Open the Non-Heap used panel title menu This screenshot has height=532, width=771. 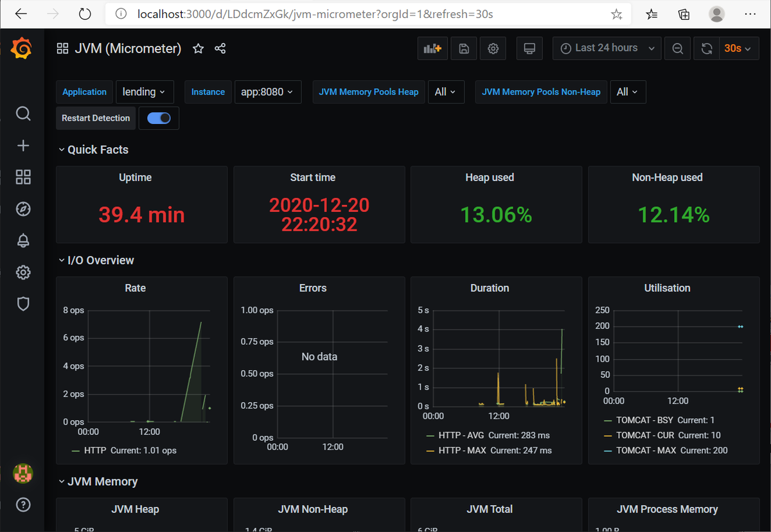(x=667, y=177)
